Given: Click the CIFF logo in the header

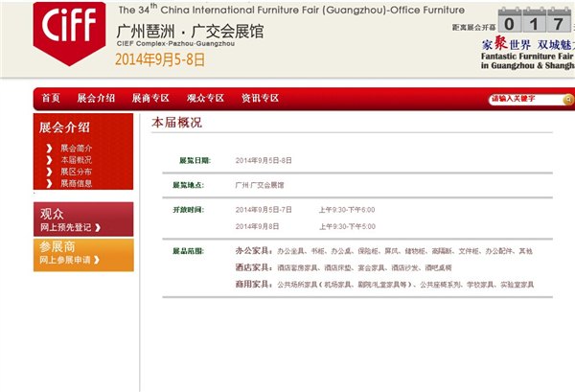Looking at the screenshot, I should point(69,34).
